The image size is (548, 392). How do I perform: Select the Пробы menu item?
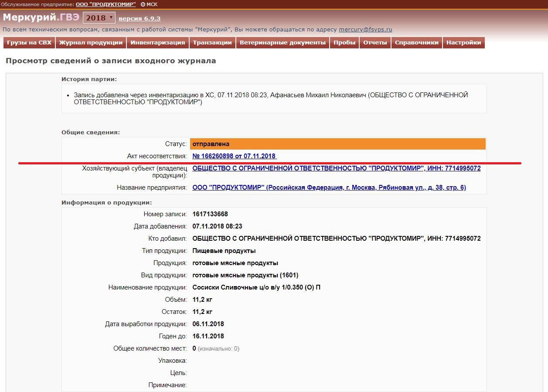[344, 43]
